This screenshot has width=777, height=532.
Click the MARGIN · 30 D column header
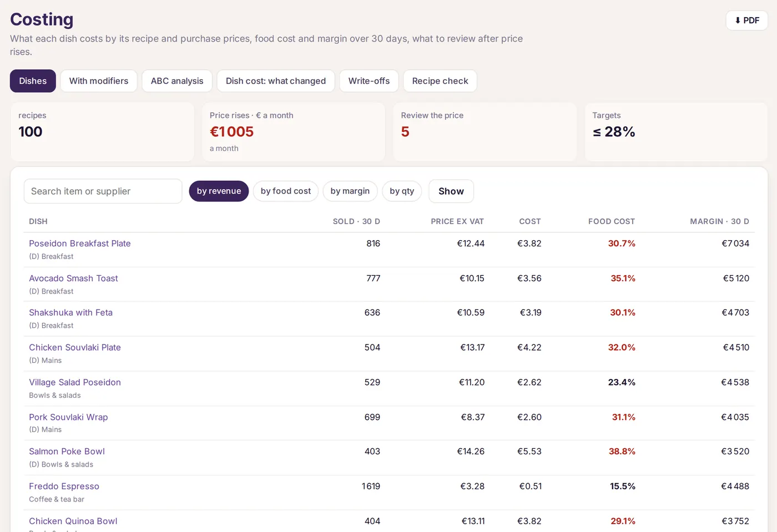[719, 221]
